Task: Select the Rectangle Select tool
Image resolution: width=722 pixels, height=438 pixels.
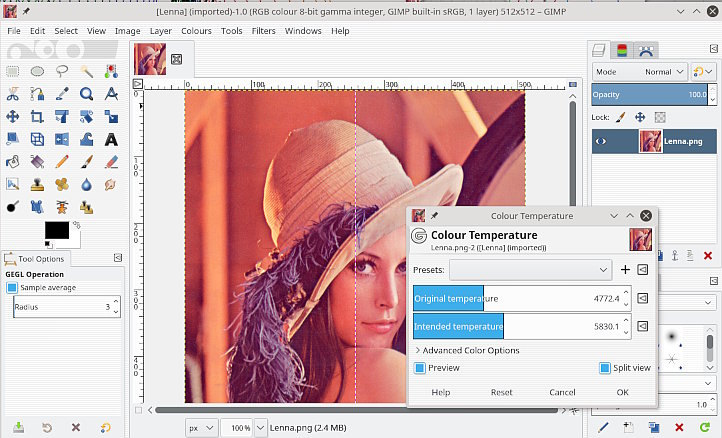Action: tap(12, 71)
